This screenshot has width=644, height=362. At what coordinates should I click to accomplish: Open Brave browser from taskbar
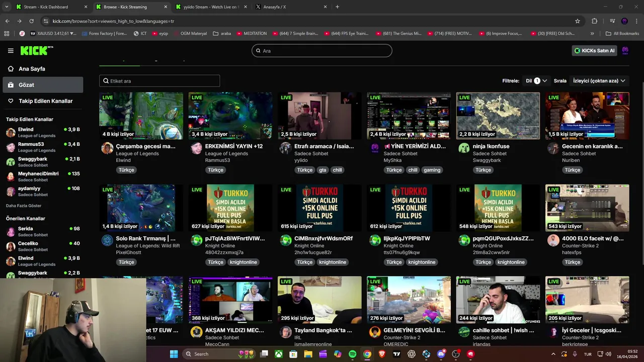[x=382, y=354]
